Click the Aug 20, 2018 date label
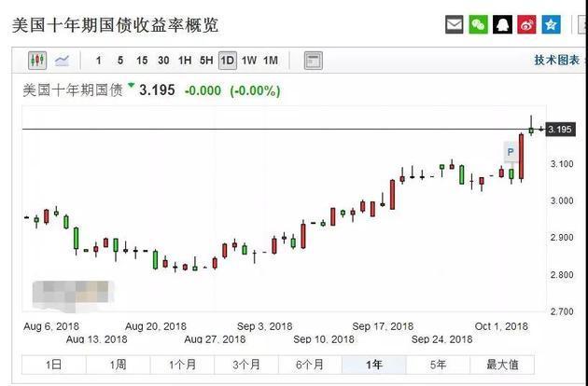Screen dimensions: 588x386 pyautogui.click(x=156, y=326)
